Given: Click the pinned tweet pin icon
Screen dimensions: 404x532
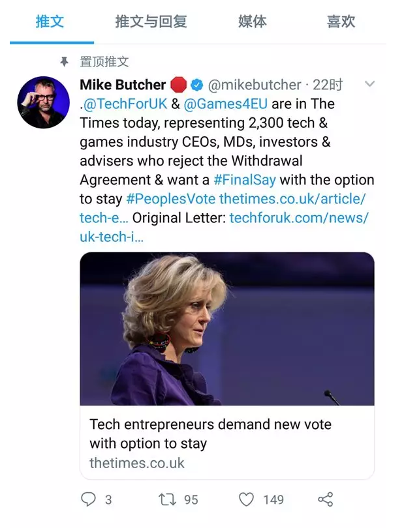Looking at the screenshot, I should (64, 62).
